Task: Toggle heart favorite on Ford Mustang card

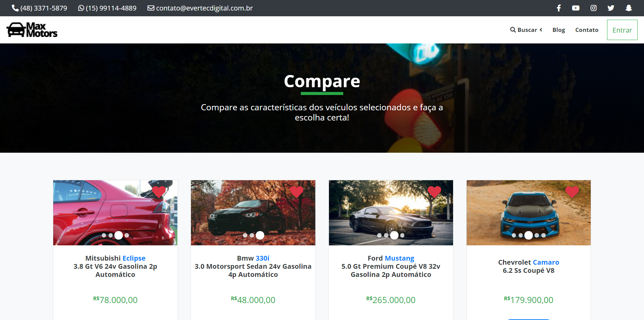Action: pos(434,192)
